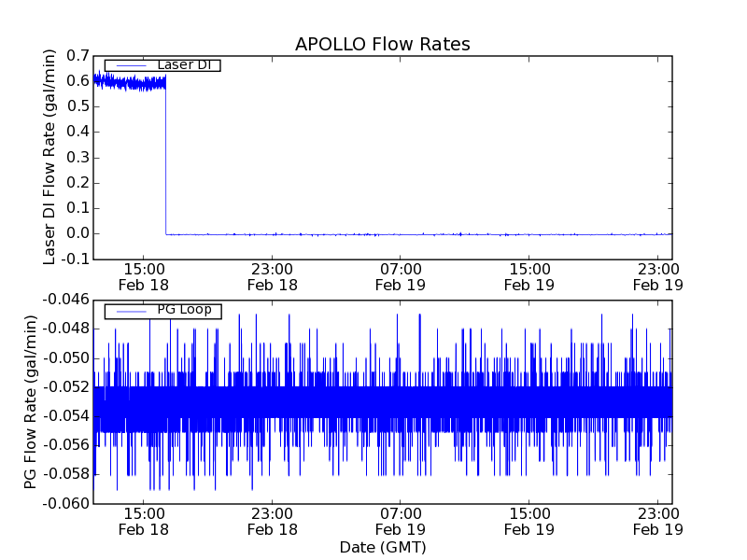Viewport: 747px width, 560px height.
Task: Click the Date (GMT) axis label
Action: (383, 547)
